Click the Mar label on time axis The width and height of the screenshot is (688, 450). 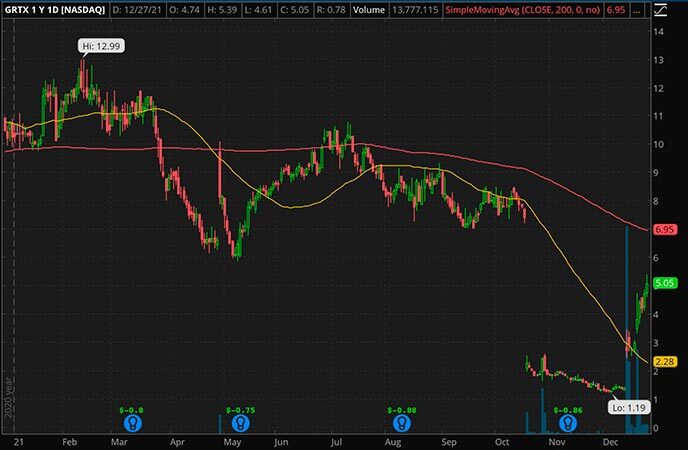click(119, 442)
